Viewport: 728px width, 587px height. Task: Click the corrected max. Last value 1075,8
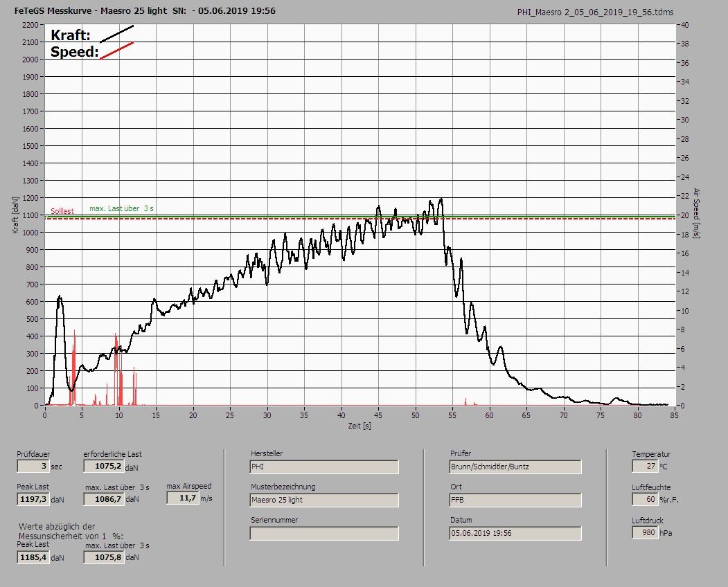coord(104,557)
